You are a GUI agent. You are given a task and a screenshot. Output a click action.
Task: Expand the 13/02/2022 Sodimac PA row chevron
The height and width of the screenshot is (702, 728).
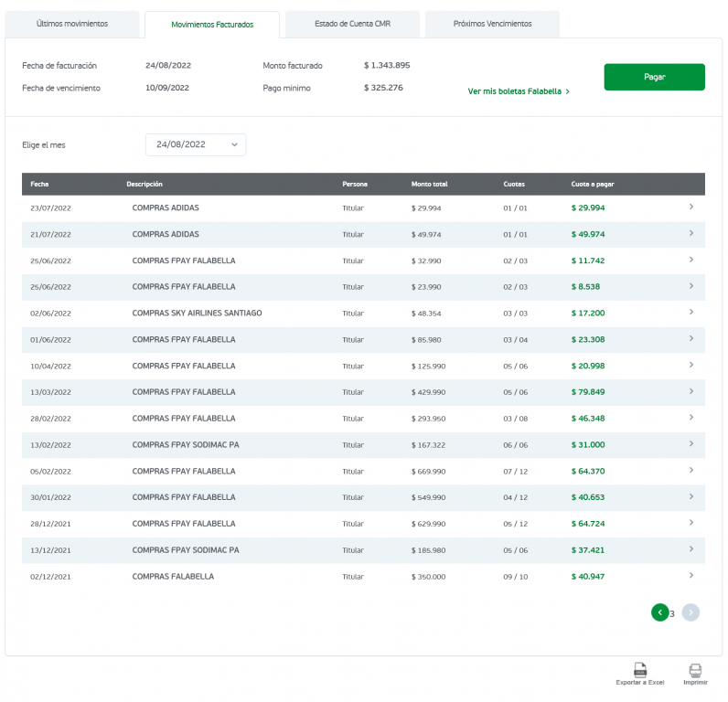point(691,444)
